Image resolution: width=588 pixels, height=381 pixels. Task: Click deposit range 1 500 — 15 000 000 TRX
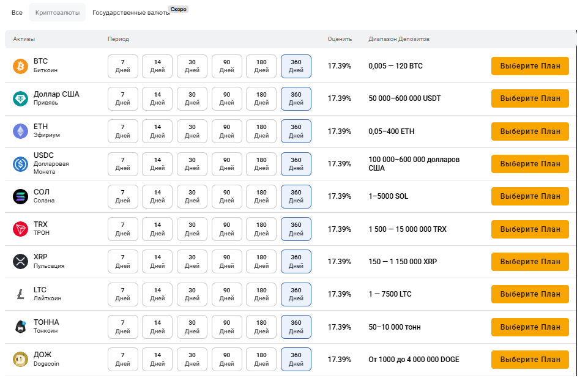[x=408, y=229]
